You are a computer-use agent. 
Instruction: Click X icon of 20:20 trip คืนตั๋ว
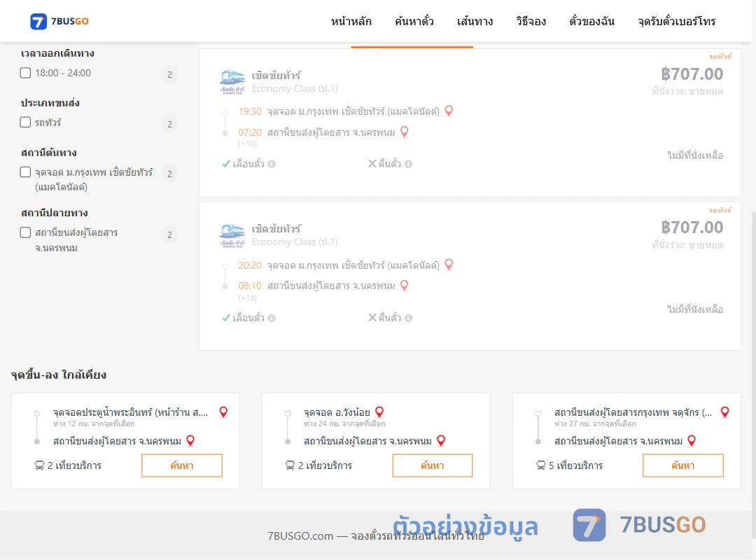click(372, 317)
